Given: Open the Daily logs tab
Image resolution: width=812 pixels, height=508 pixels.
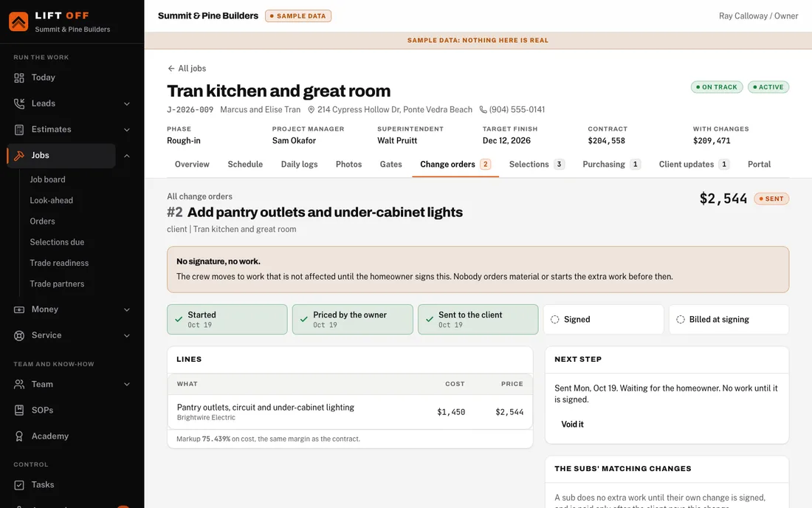Looking at the screenshot, I should 299,164.
